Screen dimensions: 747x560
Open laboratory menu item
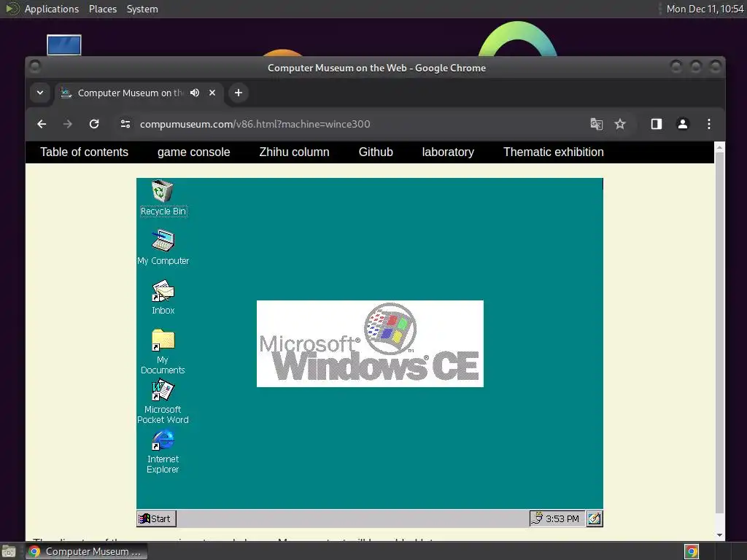[x=448, y=152]
